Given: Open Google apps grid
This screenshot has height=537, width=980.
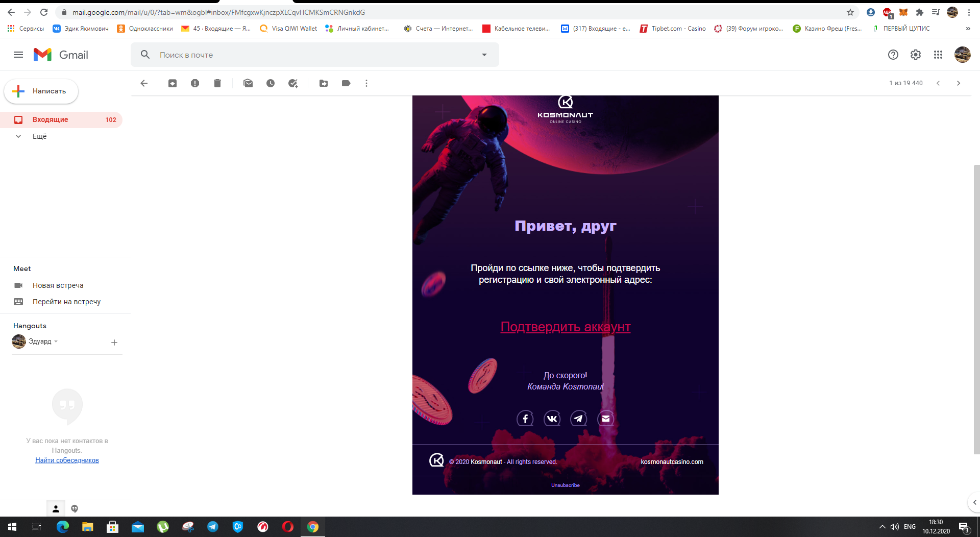Looking at the screenshot, I should [938, 55].
